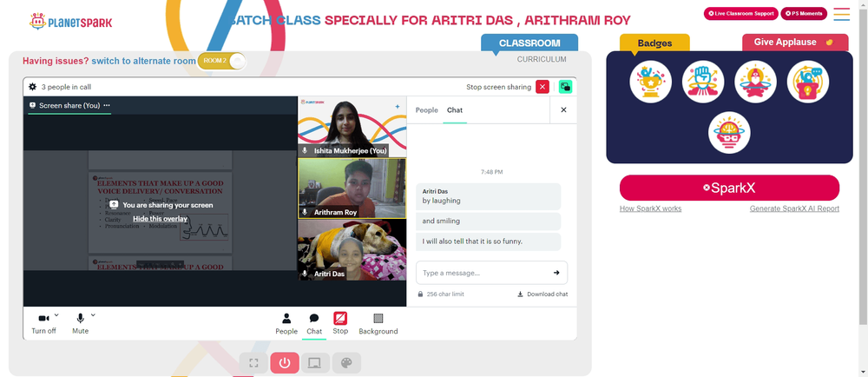This screenshot has height=377, width=868.
Task: Select the gnome ring badge
Action: [x=756, y=82]
